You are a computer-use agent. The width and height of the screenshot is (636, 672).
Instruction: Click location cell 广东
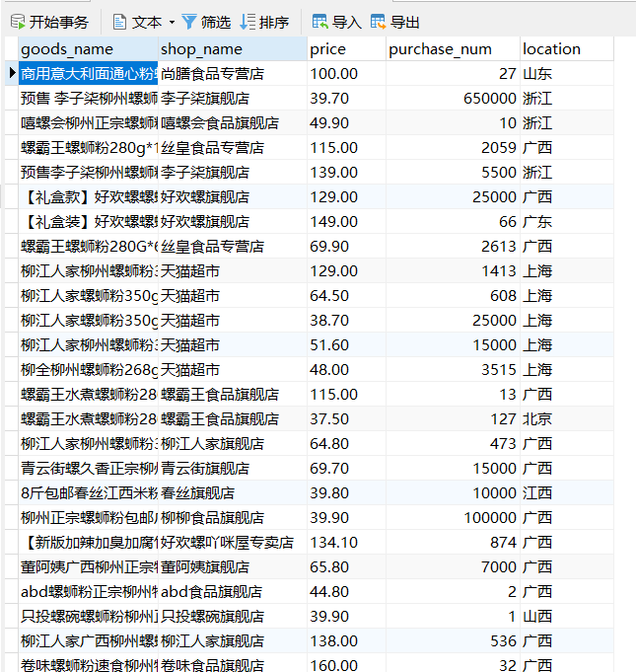567,222
